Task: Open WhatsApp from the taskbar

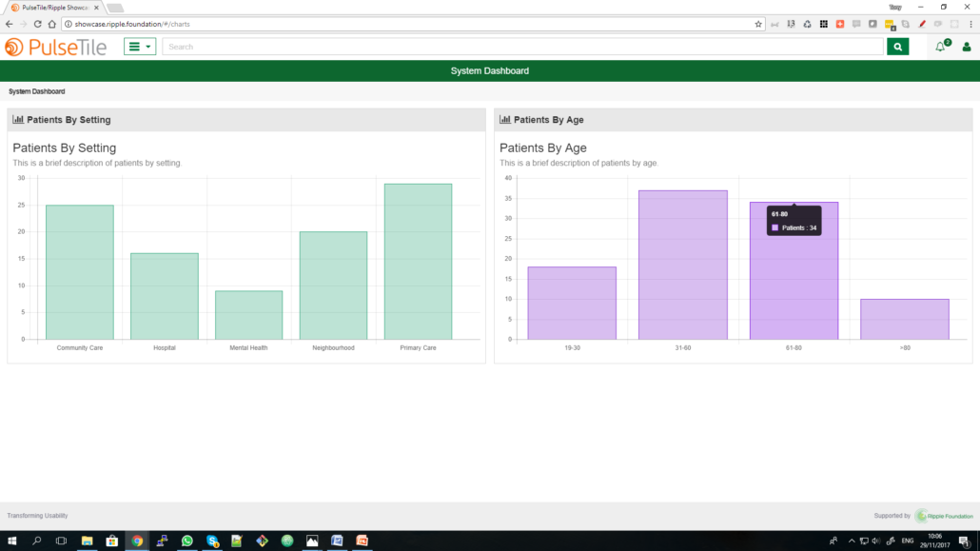Action: point(187,541)
